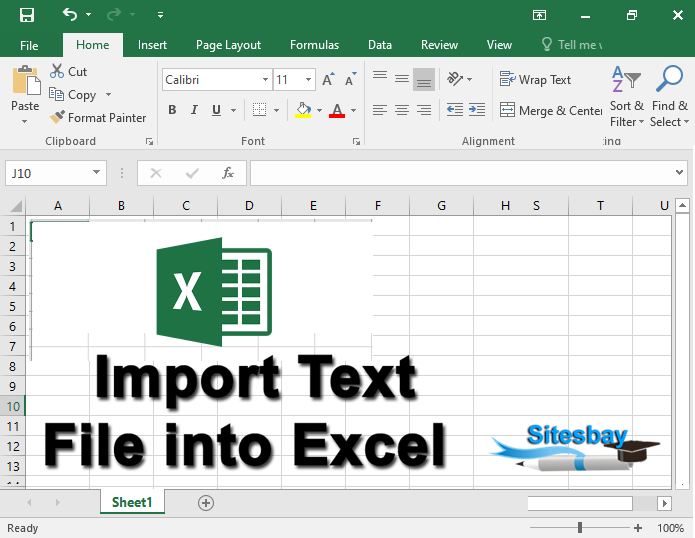Screen dimensions: 695x538
Task: Open the Calibri font name dropdown
Action: tap(265, 80)
